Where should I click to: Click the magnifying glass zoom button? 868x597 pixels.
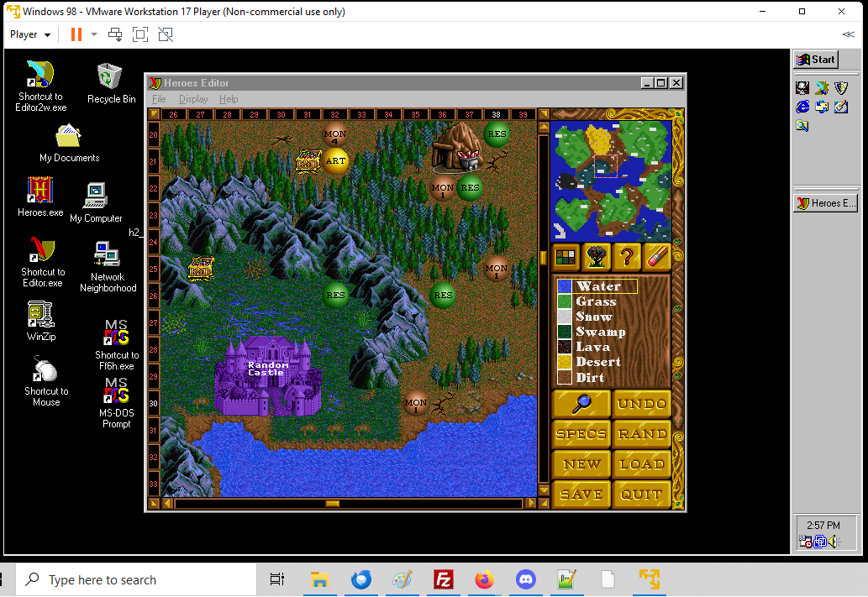pos(581,403)
